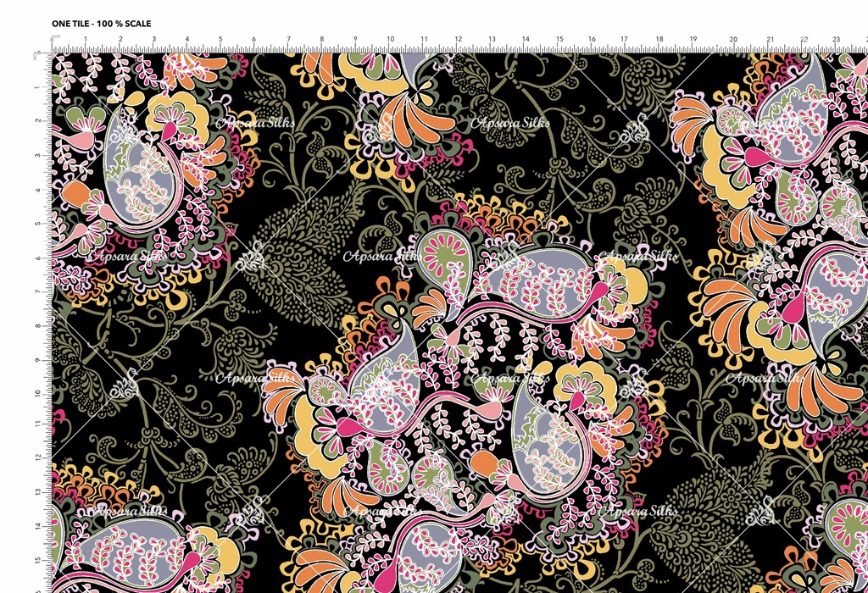The height and width of the screenshot is (593, 868).
Task: Click the 15 mark on the top ruler
Action: [x=559, y=40]
